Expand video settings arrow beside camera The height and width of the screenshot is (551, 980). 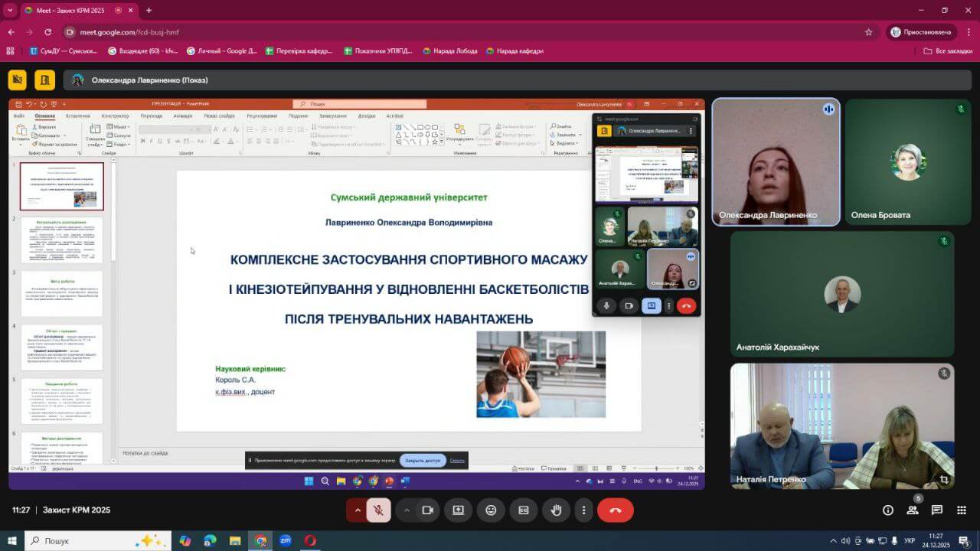(x=407, y=510)
